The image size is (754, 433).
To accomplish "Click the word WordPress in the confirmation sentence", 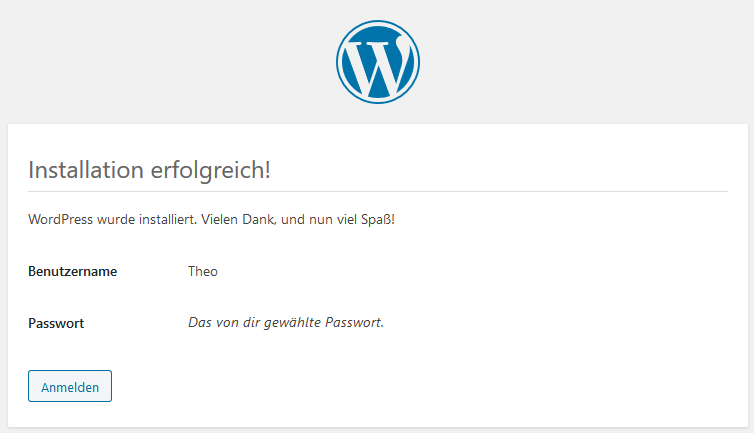I will click(60, 219).
